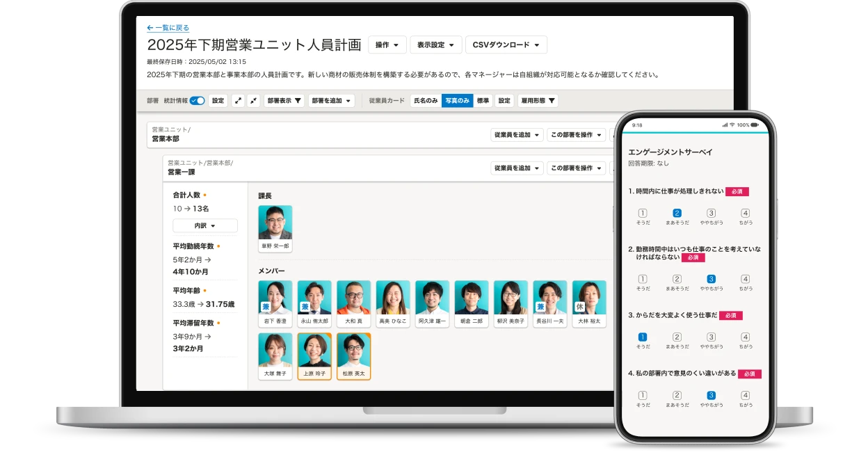Click the 兼 badge on 岩下 香澄's photo
This screenshot has width=868, height=457.
(266, 307)
